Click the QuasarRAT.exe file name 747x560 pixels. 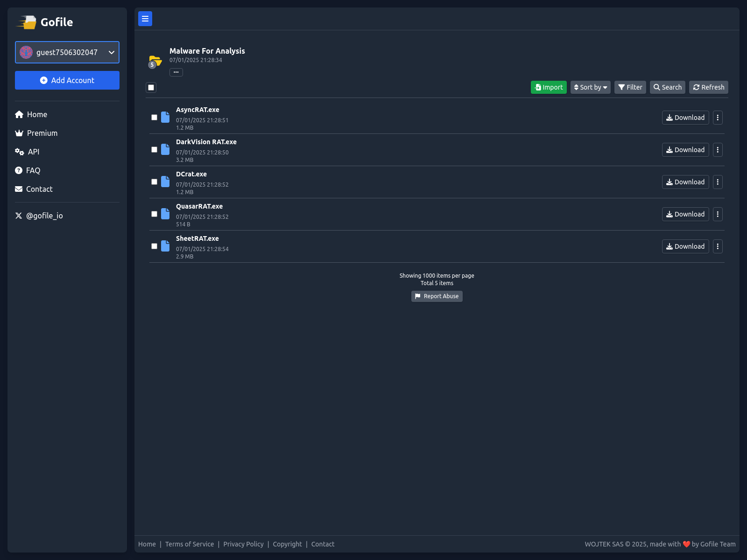[x=199, y=206]
